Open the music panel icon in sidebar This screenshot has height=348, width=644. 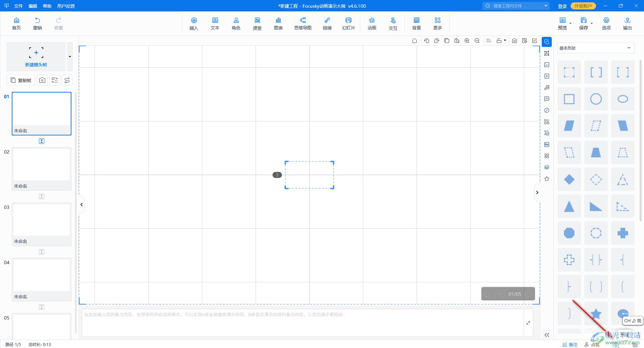coord(547,88)
